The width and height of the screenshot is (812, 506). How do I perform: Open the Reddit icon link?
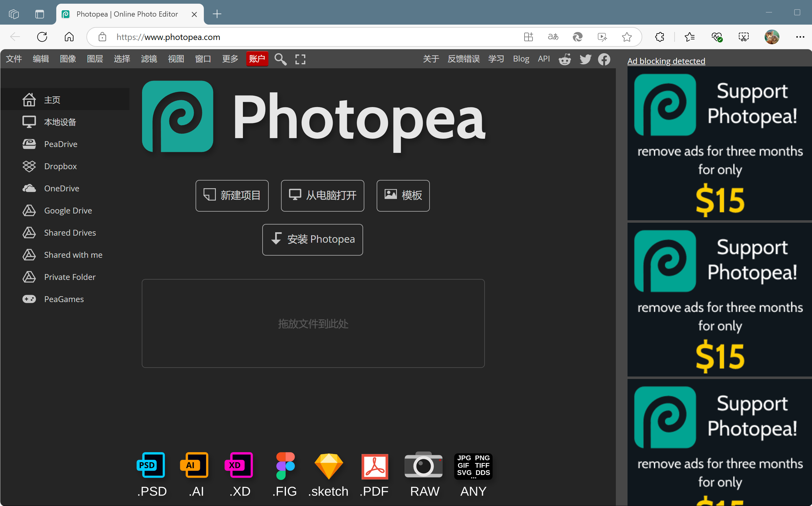coord(564,59)
